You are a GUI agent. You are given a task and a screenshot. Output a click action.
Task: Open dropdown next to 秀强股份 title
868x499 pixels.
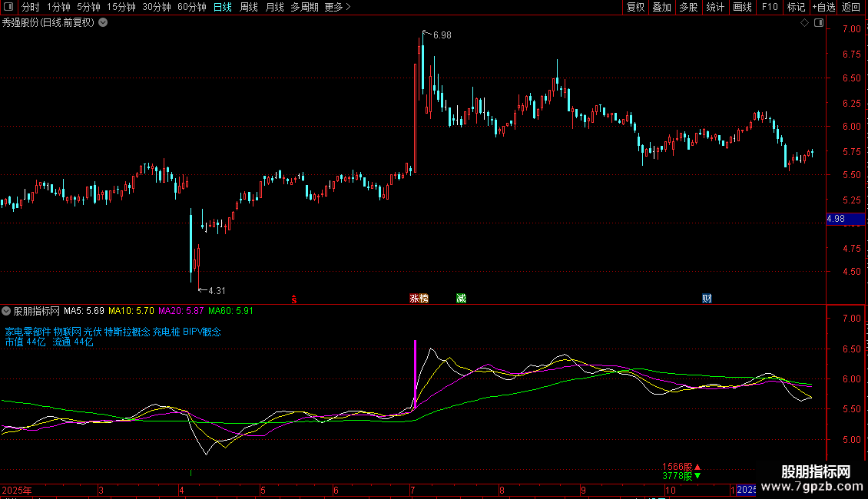[103, 23]
